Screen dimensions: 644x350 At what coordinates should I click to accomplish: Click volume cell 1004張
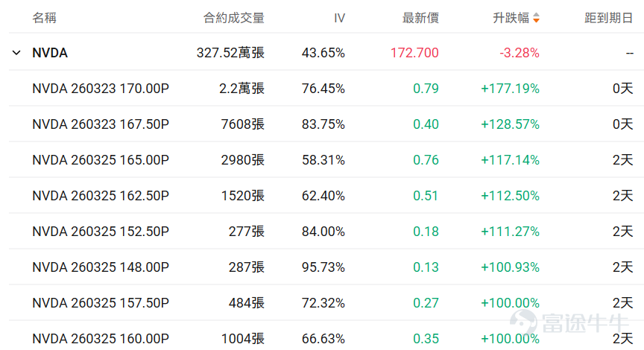click(243, 339)
